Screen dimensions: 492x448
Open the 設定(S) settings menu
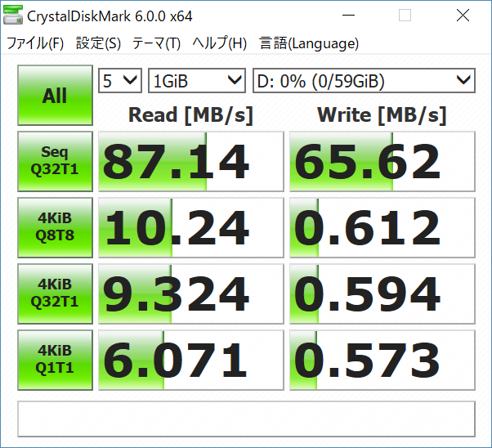click(x=98, y=44)
